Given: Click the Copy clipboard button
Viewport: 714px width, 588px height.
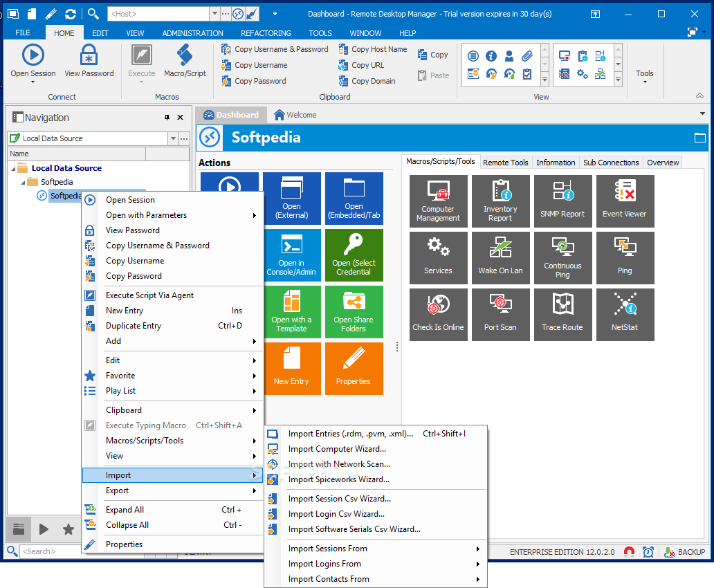Looking at the screenshot, I should point(433,55).
